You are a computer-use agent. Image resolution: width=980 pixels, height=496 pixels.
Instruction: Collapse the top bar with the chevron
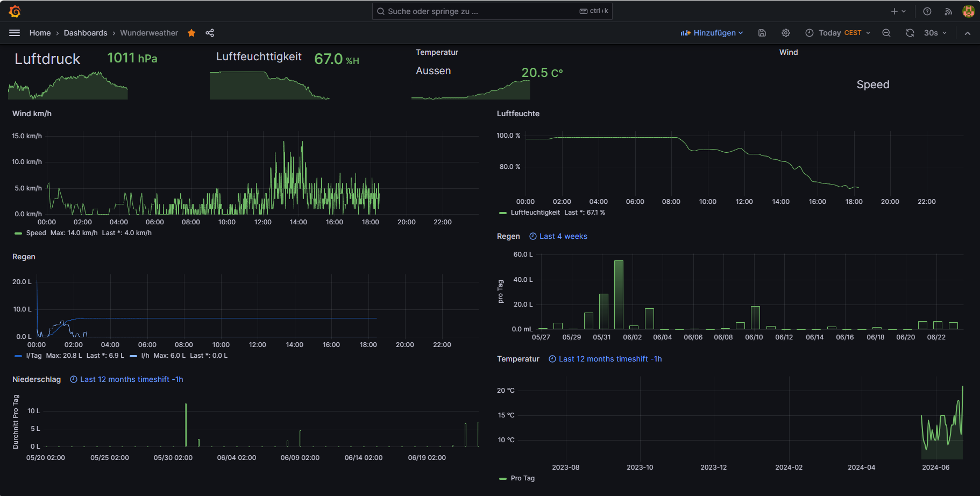click(968, 33)
